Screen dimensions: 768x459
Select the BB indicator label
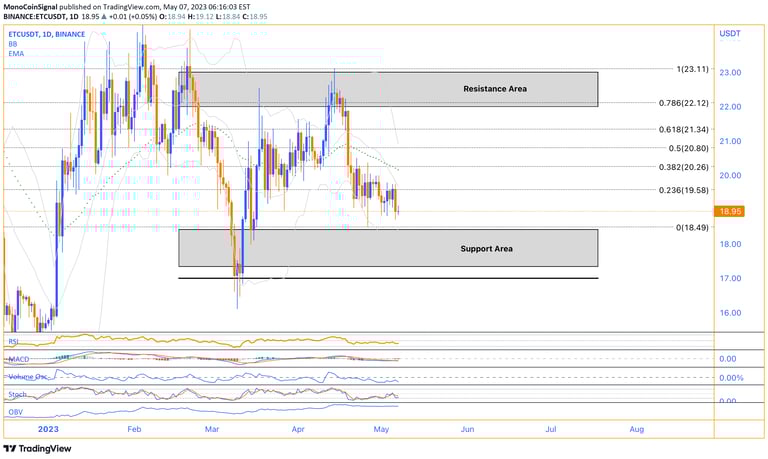click(x=13, y=44)
